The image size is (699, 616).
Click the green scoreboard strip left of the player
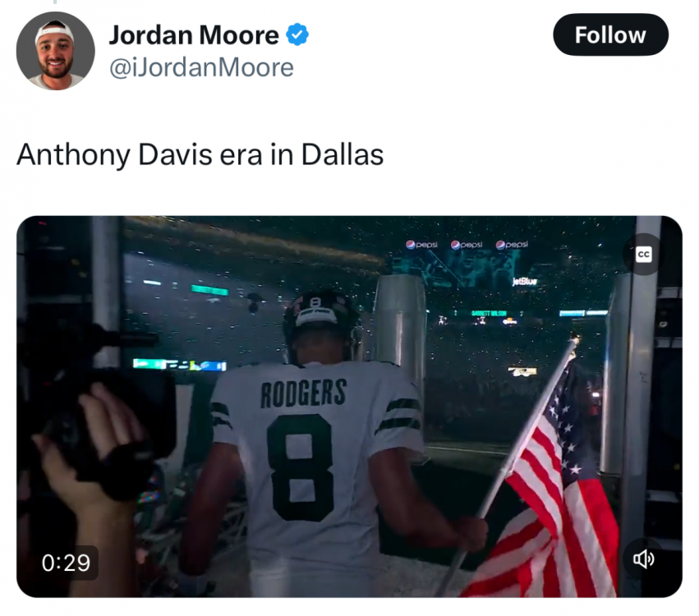point(179,365)
